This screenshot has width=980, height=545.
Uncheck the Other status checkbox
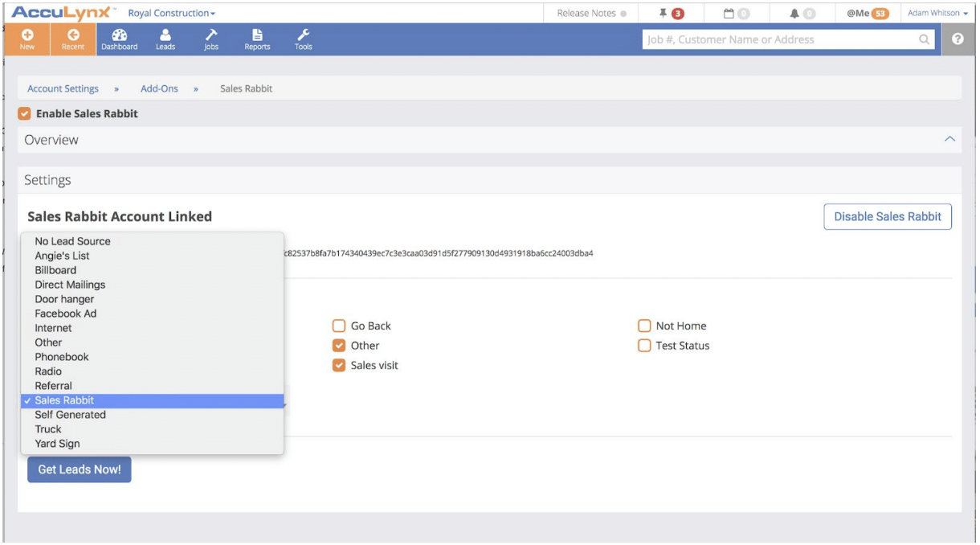[339, 346]
